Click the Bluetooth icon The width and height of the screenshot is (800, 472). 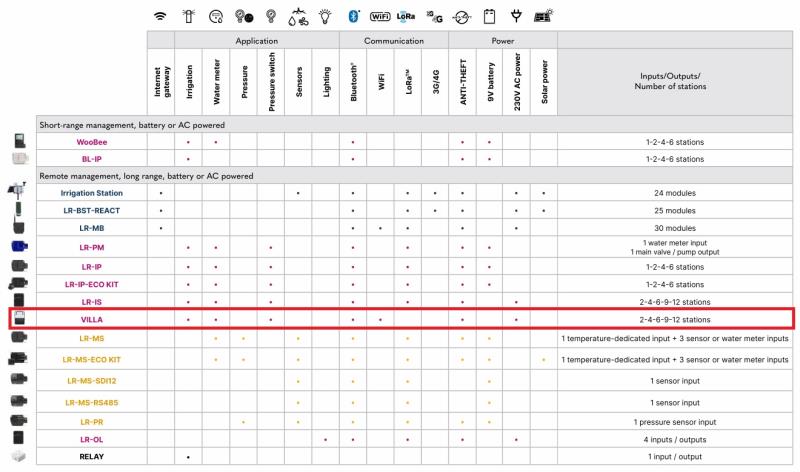click(353, 17)
